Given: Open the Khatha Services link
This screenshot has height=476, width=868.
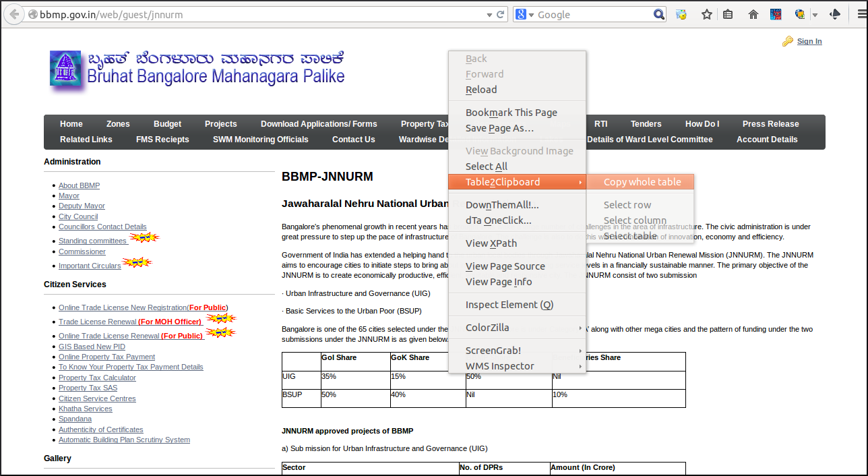Looking at the screenshot, I should pyautogui.click(x=85, y=409).
